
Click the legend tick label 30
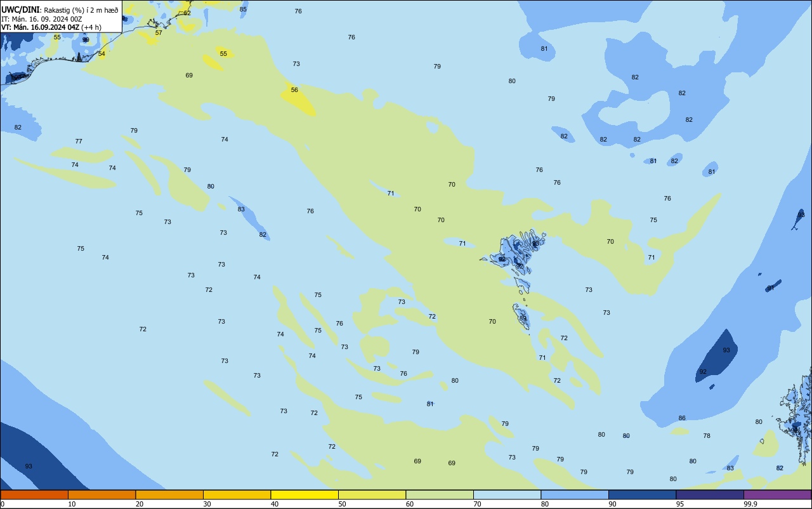207,504
